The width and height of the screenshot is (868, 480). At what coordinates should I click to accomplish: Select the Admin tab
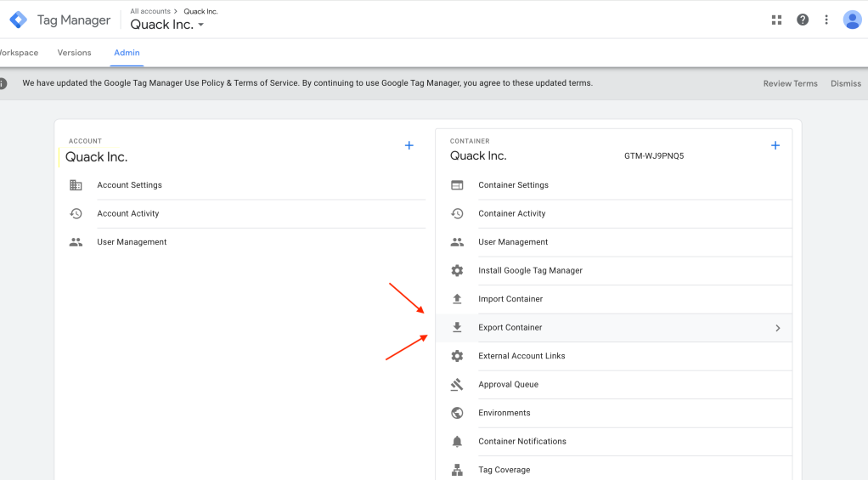(127, 53)
